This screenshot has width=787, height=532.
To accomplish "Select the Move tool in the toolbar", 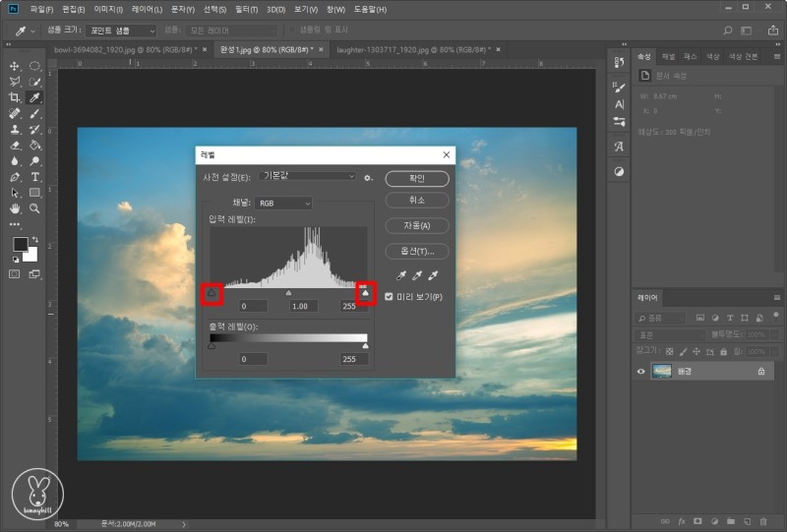I will point(15,66).
